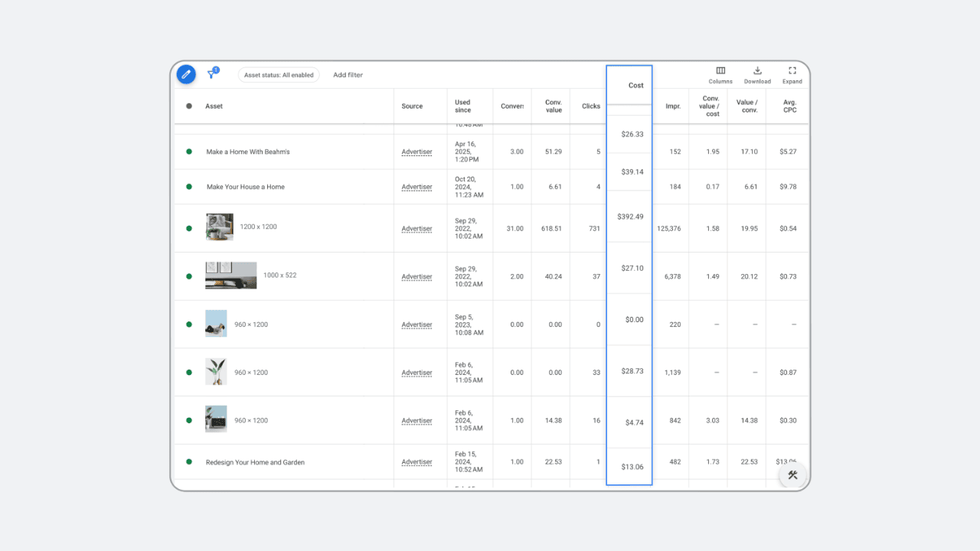Click the $9.78 average CPC cell
The width and height of the screenshot is (980, 551).
[x=788, y=187]
